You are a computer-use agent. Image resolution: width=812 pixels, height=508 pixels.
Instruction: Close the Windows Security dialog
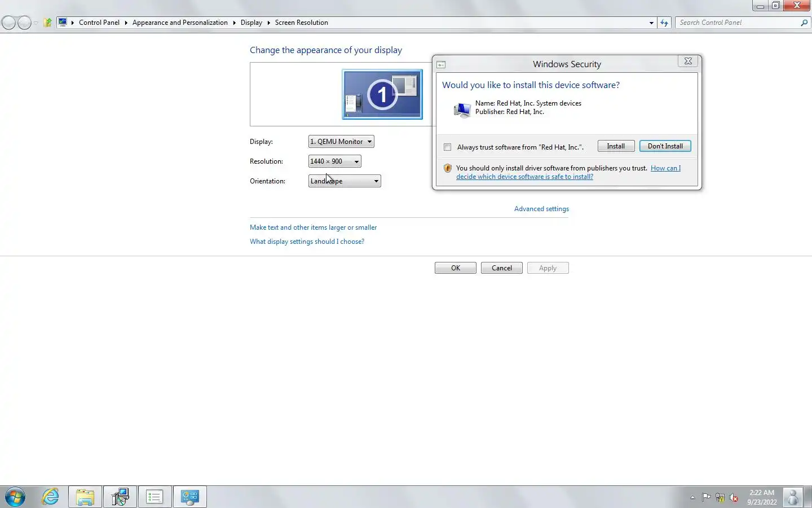click(x=688, y=61)
